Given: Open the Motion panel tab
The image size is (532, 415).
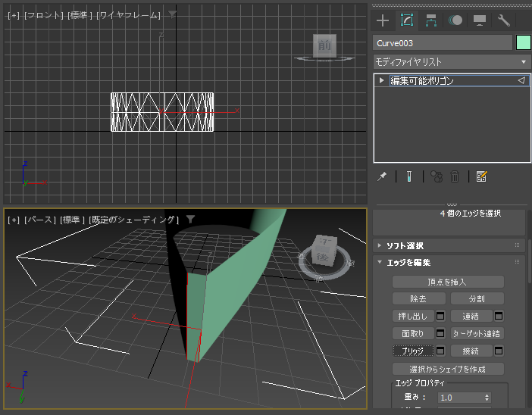Looking at the screenshot, I should (455, 20).
